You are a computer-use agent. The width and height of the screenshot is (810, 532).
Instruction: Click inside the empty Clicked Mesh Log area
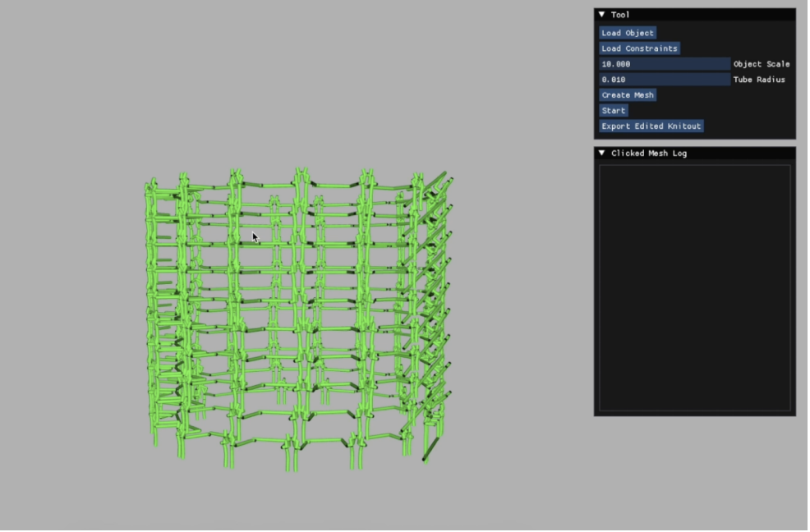click(x=694, y=287)
